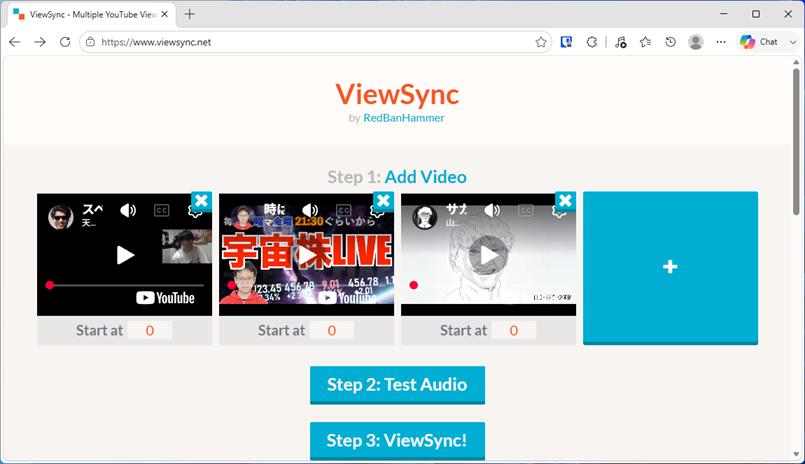Open the RedBanHammer author link

404,118
